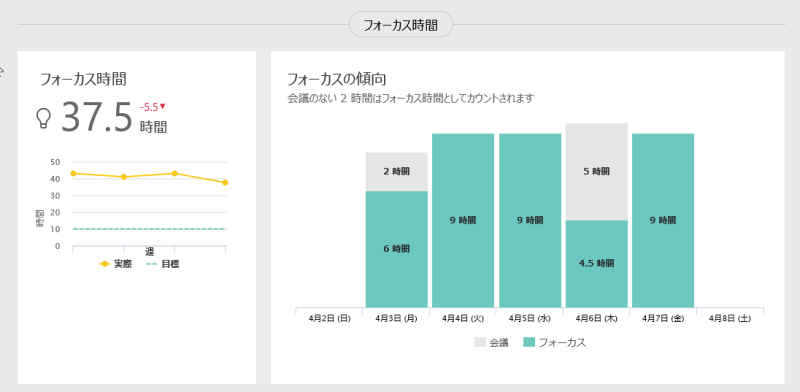Click the フォーカス teal legend swatch
Viewport: 800px width, 392px height.
pos(530,342)
